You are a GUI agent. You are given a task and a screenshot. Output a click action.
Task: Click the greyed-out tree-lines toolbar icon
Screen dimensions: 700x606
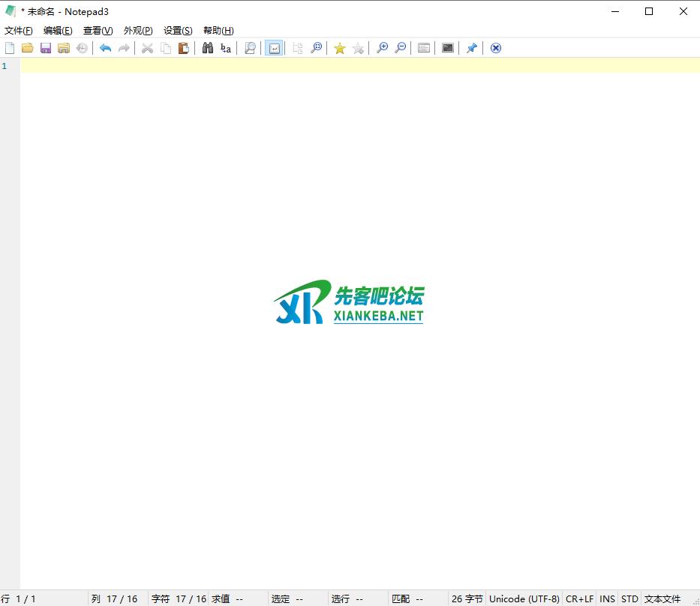[x=298, y=48]
